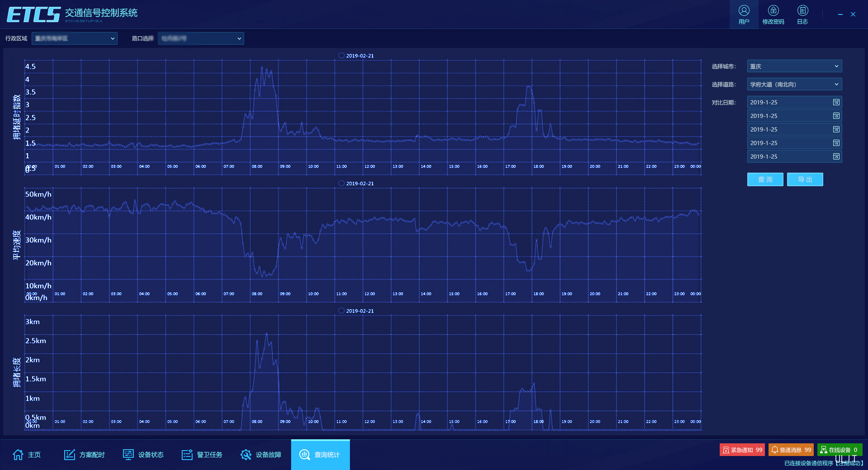Click the 导出 export button

click(805, 179)
